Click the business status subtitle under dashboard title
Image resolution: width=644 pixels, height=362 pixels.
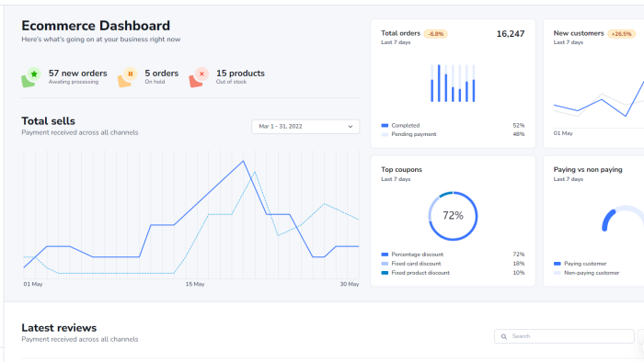click(101, 40)
